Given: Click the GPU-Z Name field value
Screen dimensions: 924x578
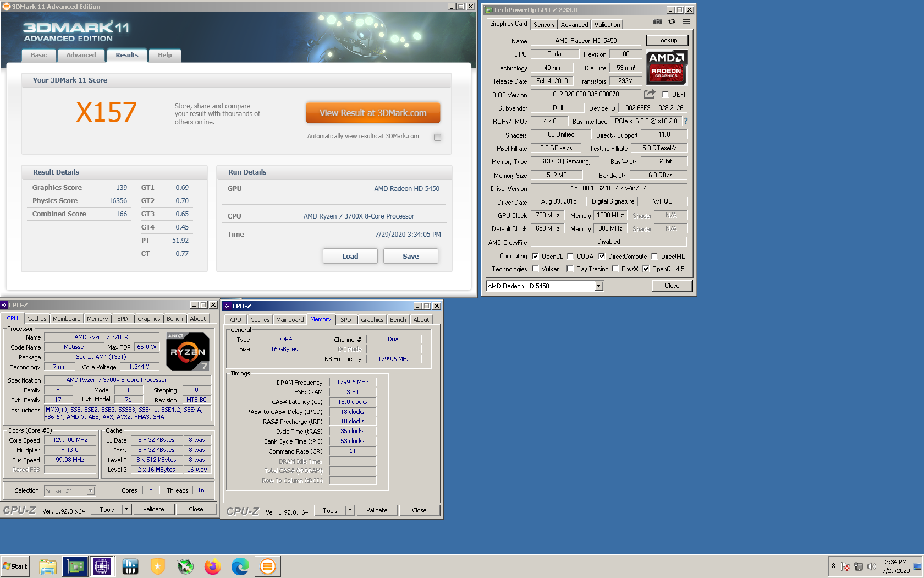Looking at the screenshot, I should pyautogui.click(x=586, y=41).
